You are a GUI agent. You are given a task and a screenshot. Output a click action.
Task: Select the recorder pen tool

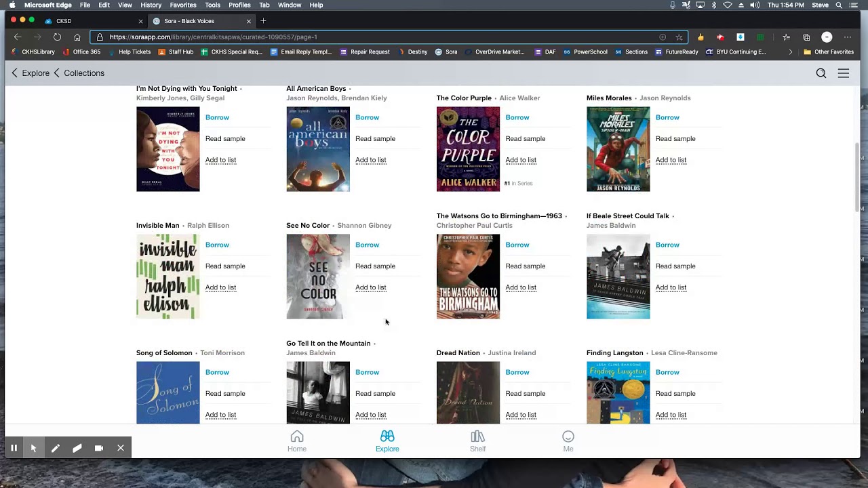point(56,448)
